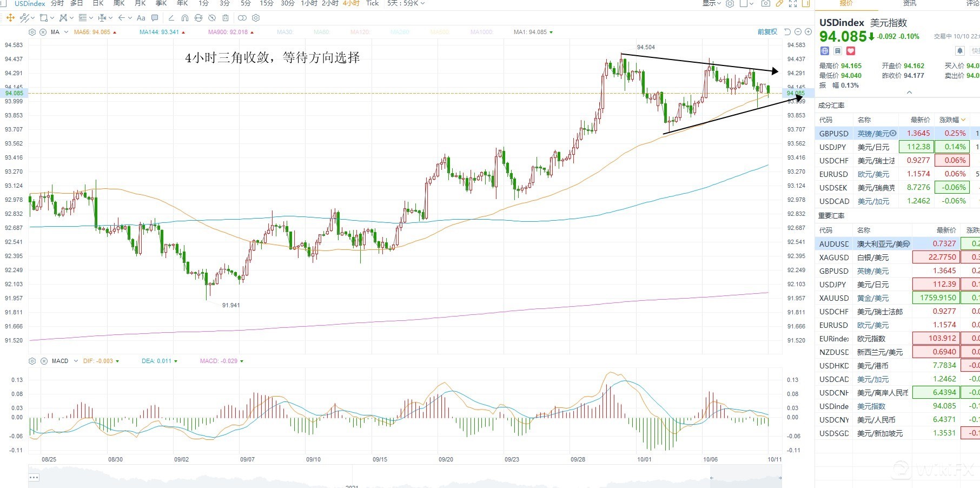Sort by the 涨跌幅 column header
Image resolution: width=980 pixels, height=488 pixels.
[x=952, y=120]
